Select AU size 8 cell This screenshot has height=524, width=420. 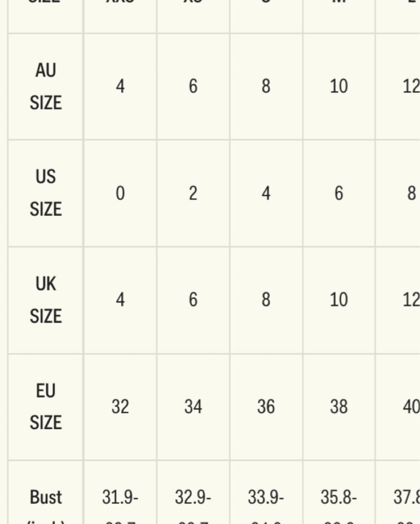pyautogui.click(x=266, y=86)
